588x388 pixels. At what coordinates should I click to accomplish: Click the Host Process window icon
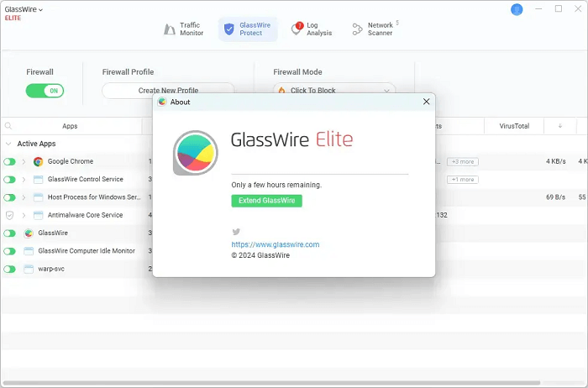tap(38, 197)
